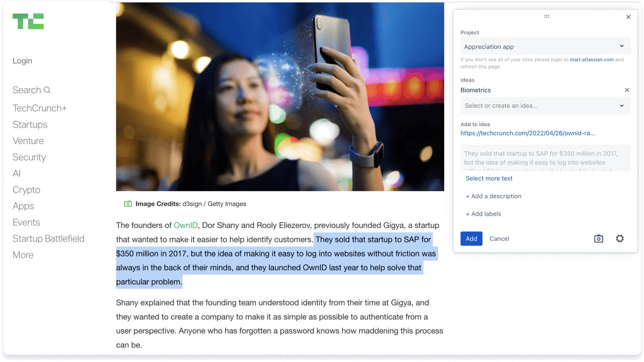
Task: Open the start.atlassian.com link
Action: click(591, 60)
